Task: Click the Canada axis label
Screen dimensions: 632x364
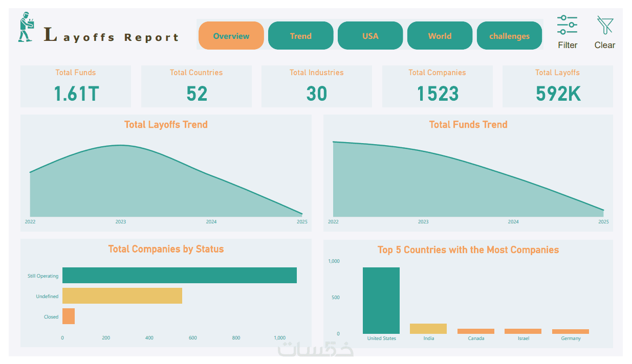Action: (476, 338)
